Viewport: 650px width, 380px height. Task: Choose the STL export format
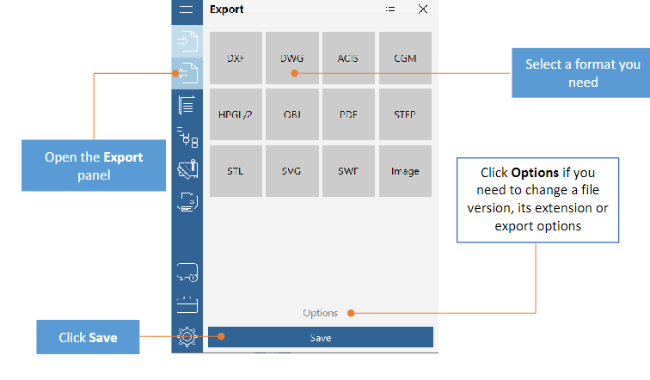point(236,171)
